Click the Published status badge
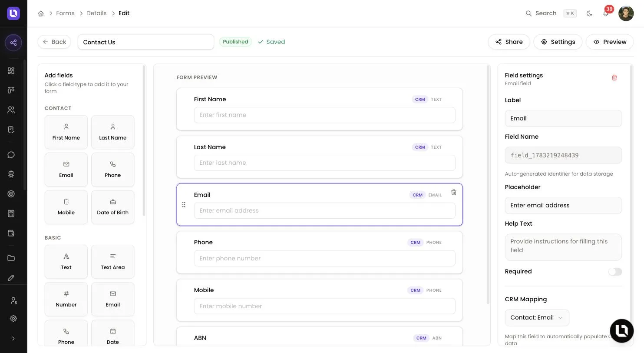Screen dimensions: 644x353 [x=235, y=42]
